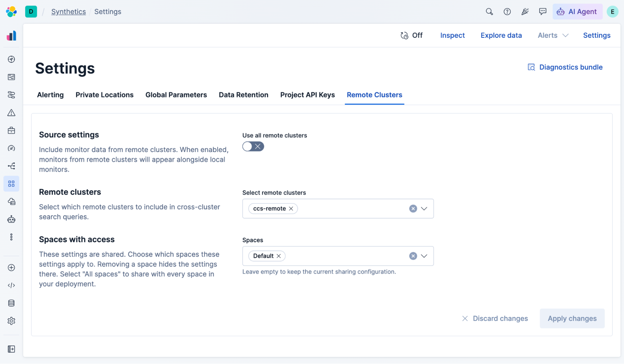Click the plus add data icon
Viewport: 624px width, 364px height.
click(11, 268)
